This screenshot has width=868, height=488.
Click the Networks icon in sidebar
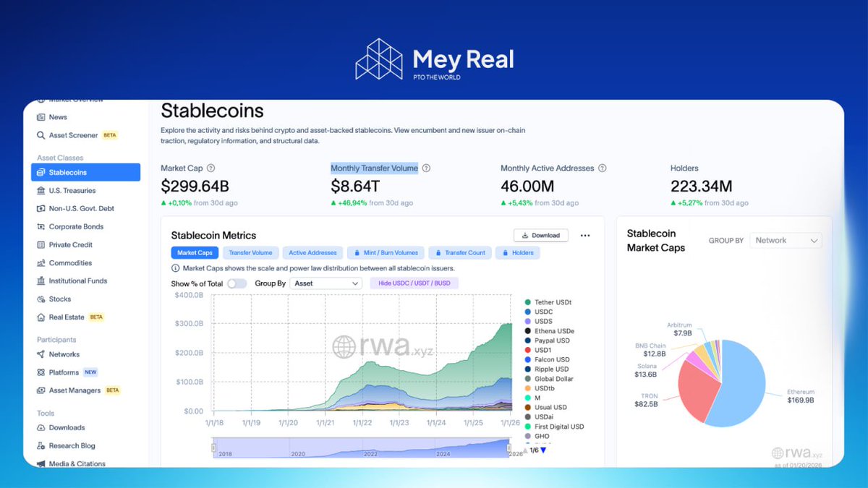click(x=41, y=354)
